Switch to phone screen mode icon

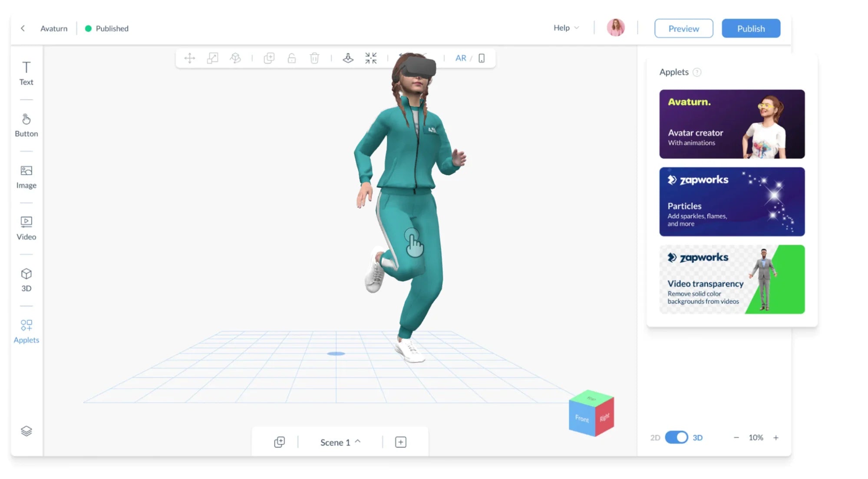482,58
